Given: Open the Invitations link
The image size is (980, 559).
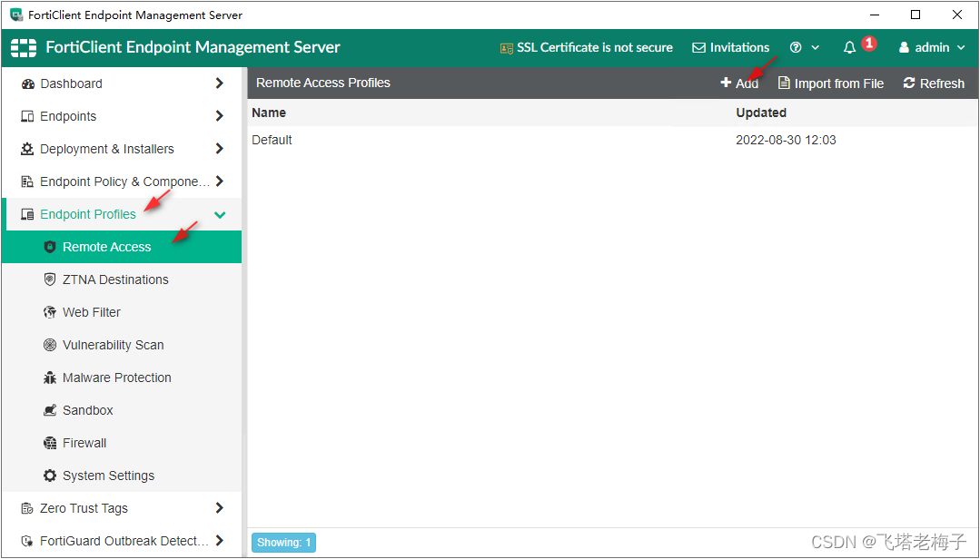Looking at the screenshot, I should 731,48.
